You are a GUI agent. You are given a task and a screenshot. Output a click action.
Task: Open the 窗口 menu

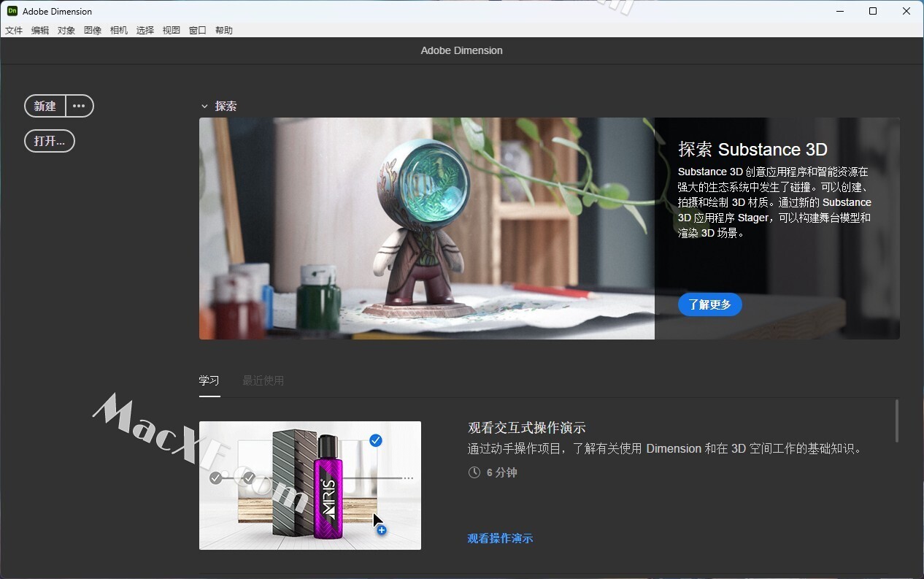198,30
